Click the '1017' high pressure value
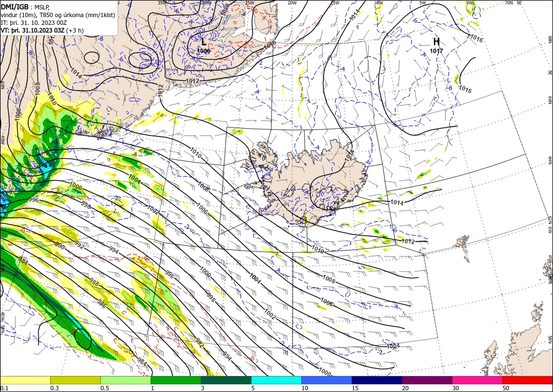 (x=436, y=51)
